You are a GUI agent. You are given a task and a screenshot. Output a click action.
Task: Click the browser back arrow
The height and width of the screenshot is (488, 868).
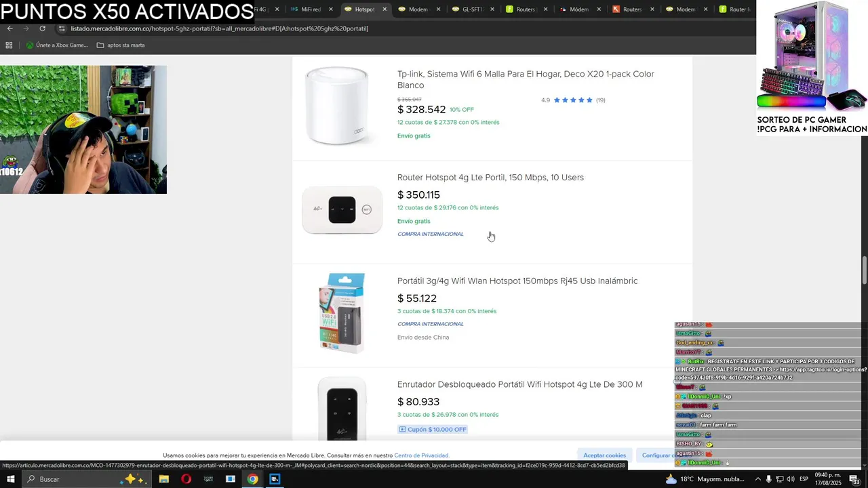click(x=9, y=28)
